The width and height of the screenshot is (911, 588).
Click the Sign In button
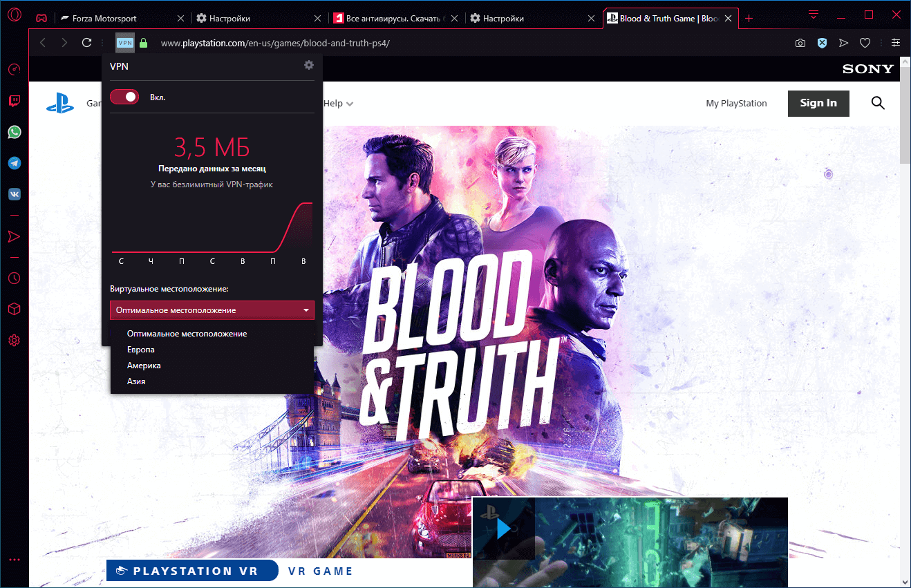pos(818,103)
